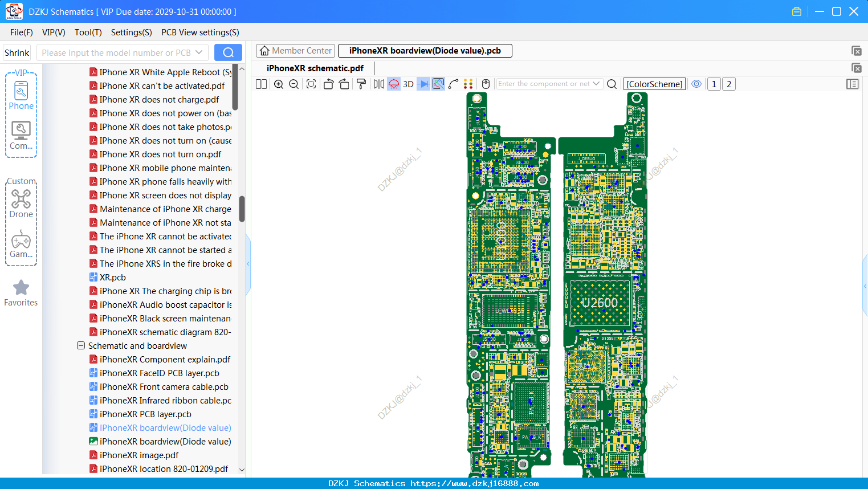Viewport: 868px width, 489px height.
Task: Expand the component or net dropdown
Action: point(596,84)
